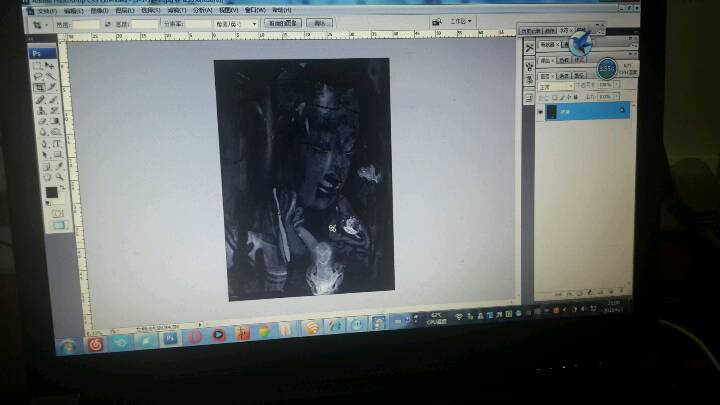Select the Zoom tool
This screenshot has width=720, height=405.
point(60,177)
